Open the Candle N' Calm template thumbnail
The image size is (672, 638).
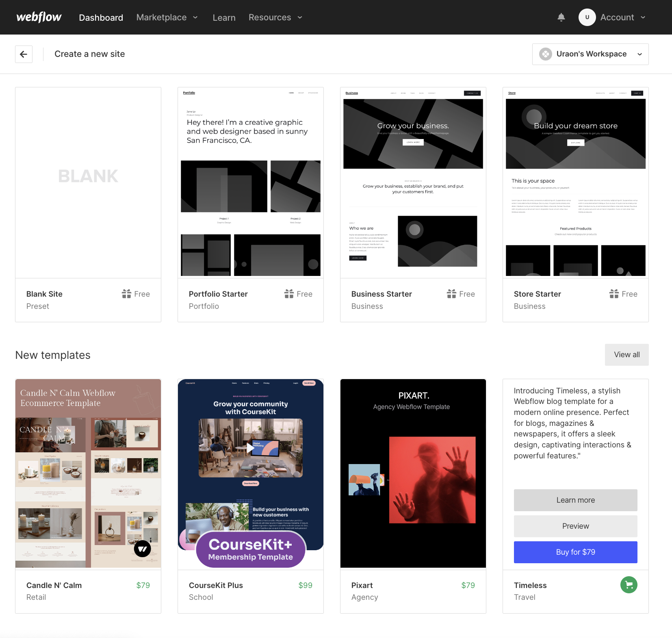(x=88, y=473)
